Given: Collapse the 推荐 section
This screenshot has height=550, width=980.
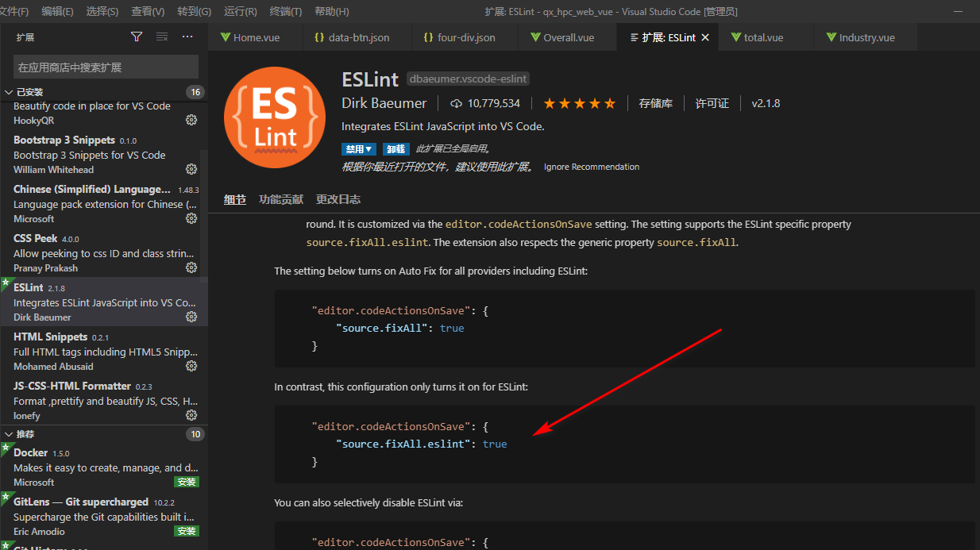Looking at the screenshot, I should coord(9,434).
